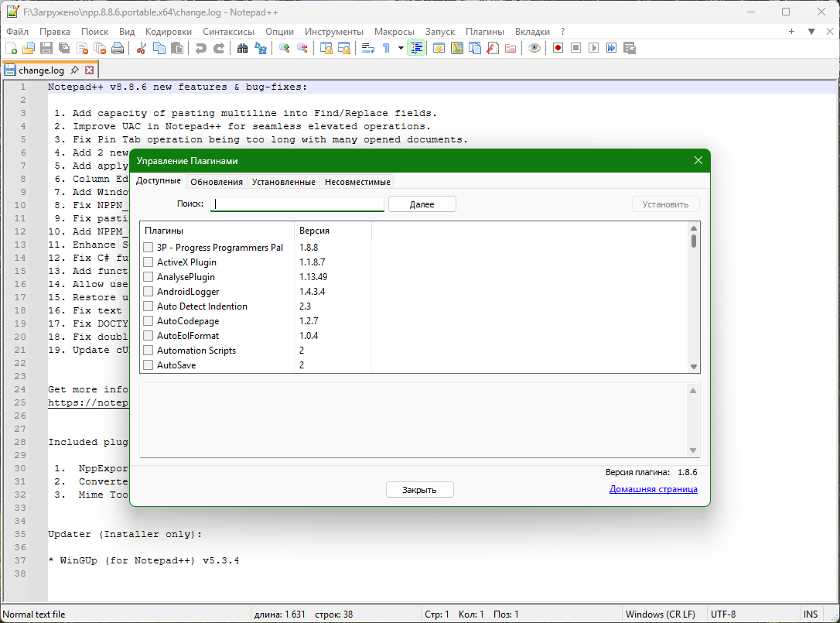Click the Zoom in magnifier icon
Screen dimensions: 840x623
tap(285, 48)
